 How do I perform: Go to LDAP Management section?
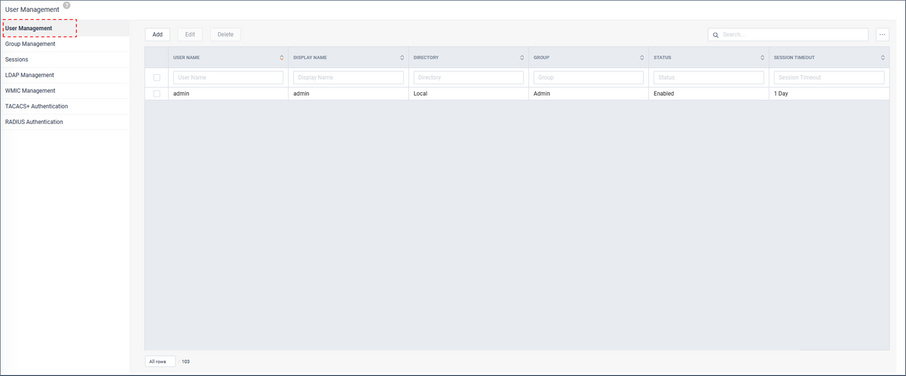tap(29, 75)
